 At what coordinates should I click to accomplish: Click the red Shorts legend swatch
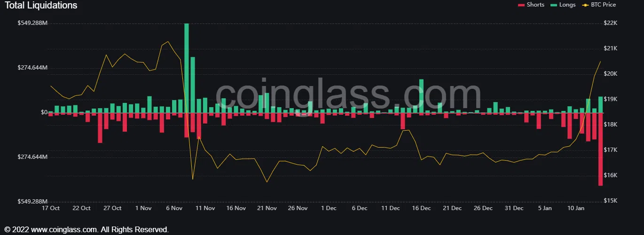click(x=521, y=5)
